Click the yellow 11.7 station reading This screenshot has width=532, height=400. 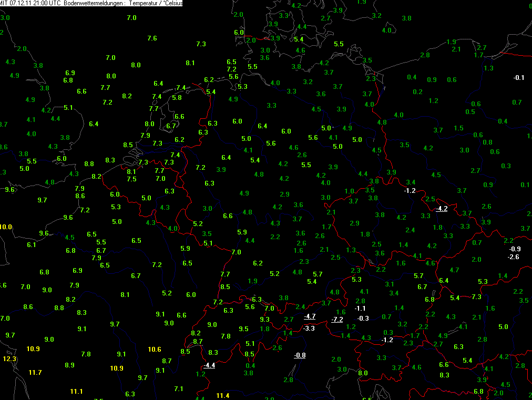tap(35, 373)
